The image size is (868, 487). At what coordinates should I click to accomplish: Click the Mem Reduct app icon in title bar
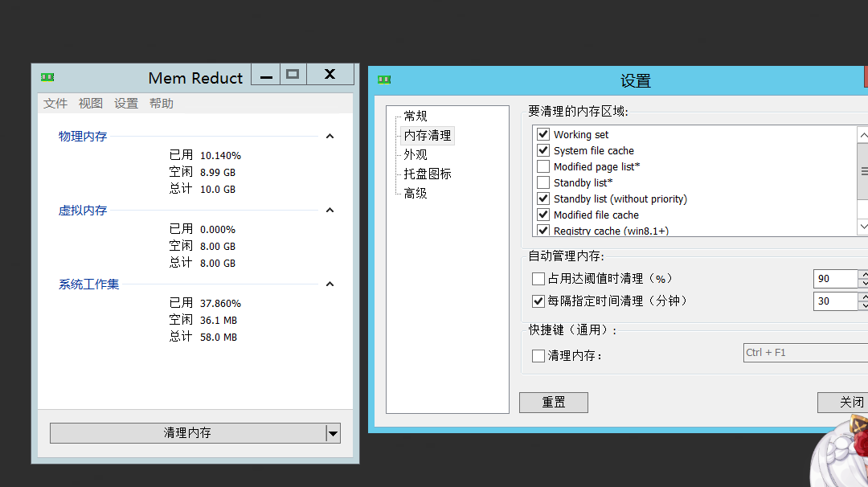[x=47, y=77]
